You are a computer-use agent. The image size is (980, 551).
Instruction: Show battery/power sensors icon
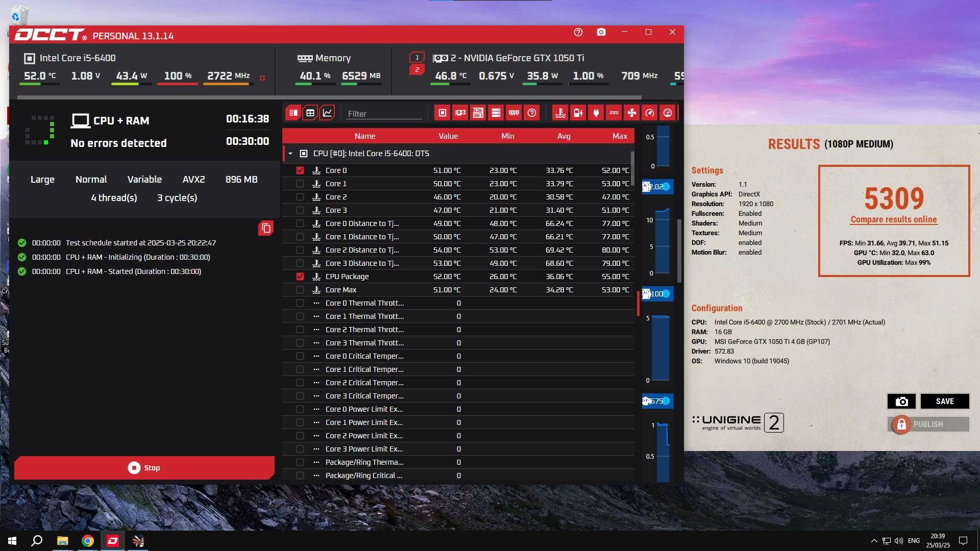click(x=578, y=113)
